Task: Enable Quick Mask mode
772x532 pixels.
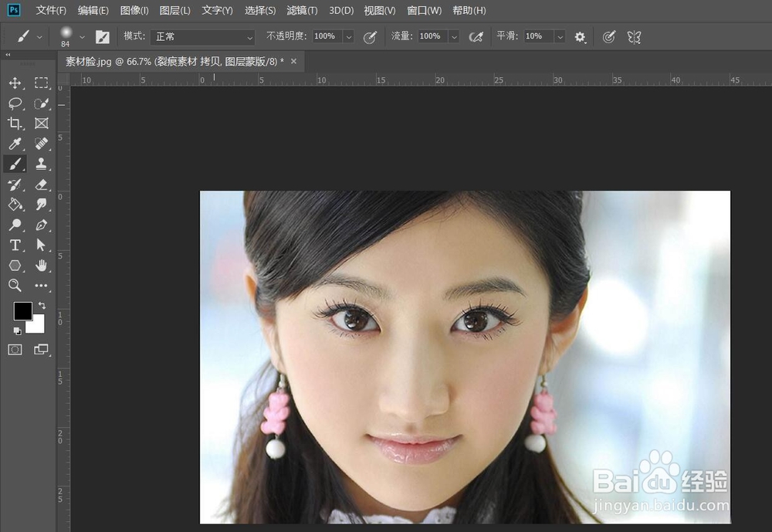Action: point(15,349)
